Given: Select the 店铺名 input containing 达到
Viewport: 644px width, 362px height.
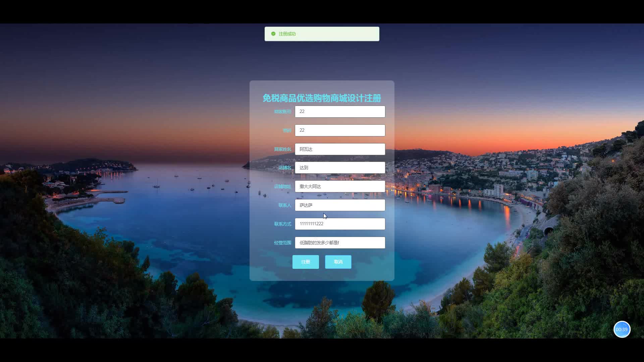Looking at the screenshot, I should pos(340,168).
